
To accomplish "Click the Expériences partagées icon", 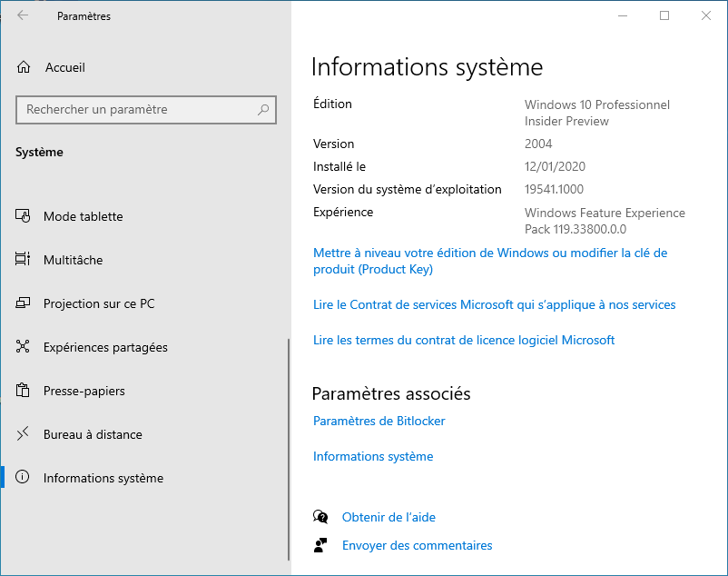I will point(23,346).
